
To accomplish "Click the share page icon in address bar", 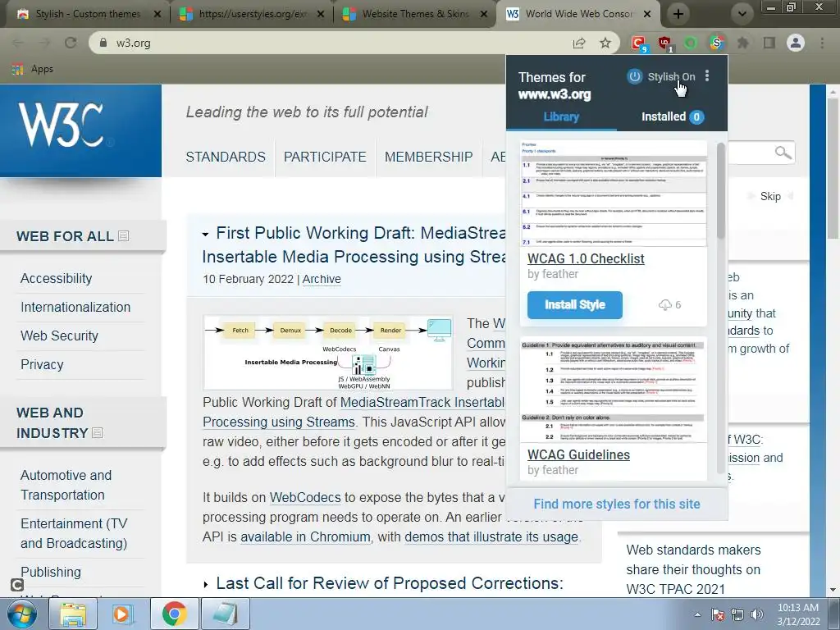I will pyautogui.click(x=579, y=43).
